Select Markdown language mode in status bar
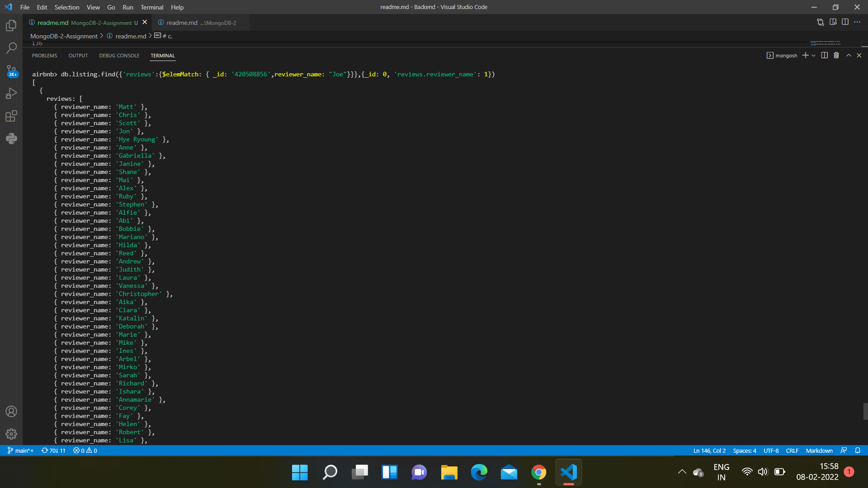Viewport: 868px width, 488px height. [x=819, y=450]
